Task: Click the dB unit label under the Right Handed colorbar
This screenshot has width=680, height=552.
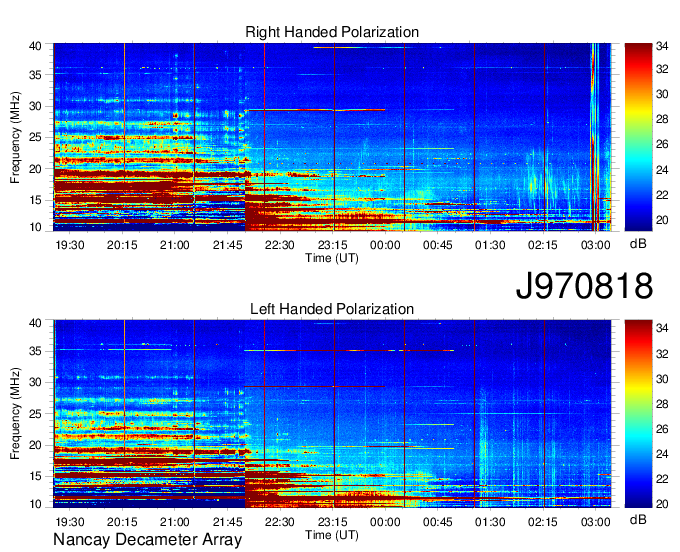Action: tap(638, 244)
